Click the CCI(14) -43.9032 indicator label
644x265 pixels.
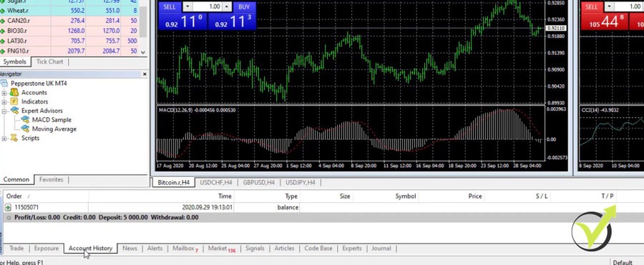600,110
